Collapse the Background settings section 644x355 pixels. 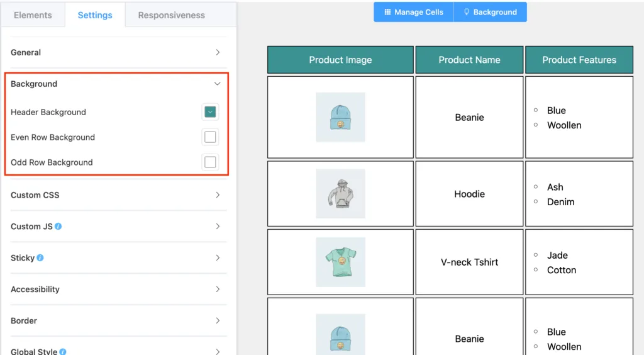(x=116, y=84)
